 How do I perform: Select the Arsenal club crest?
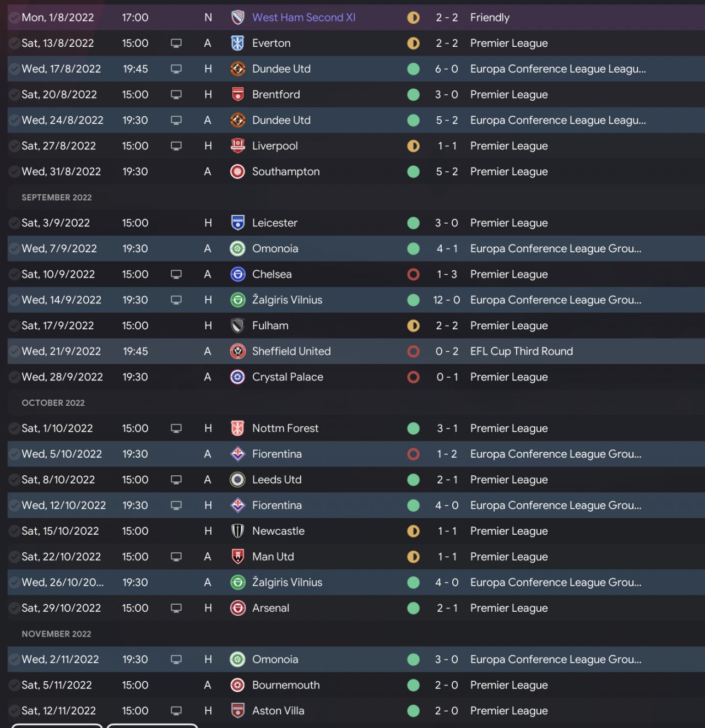(237, 608)
